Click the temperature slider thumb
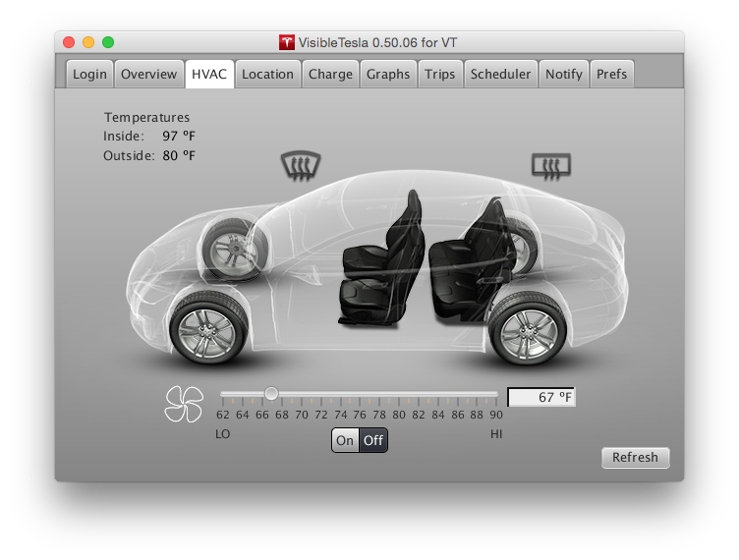Screen dimensions: 739x560 271,393
